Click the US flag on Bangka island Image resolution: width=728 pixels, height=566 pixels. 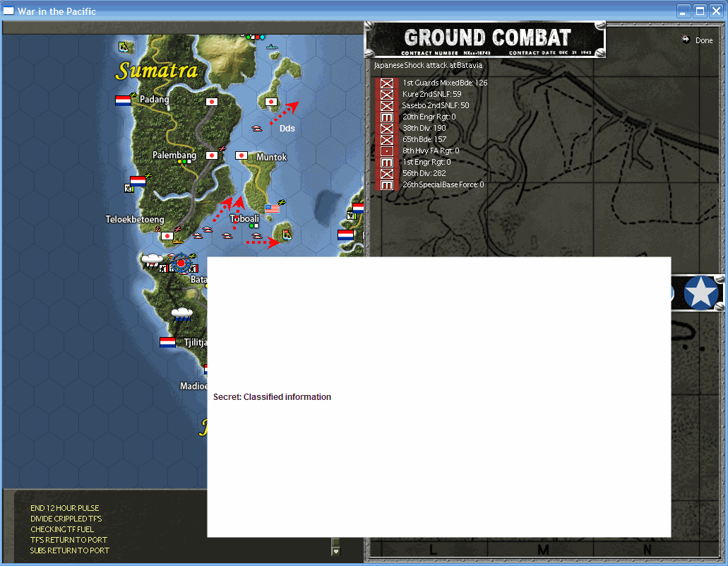click(272, 208)
